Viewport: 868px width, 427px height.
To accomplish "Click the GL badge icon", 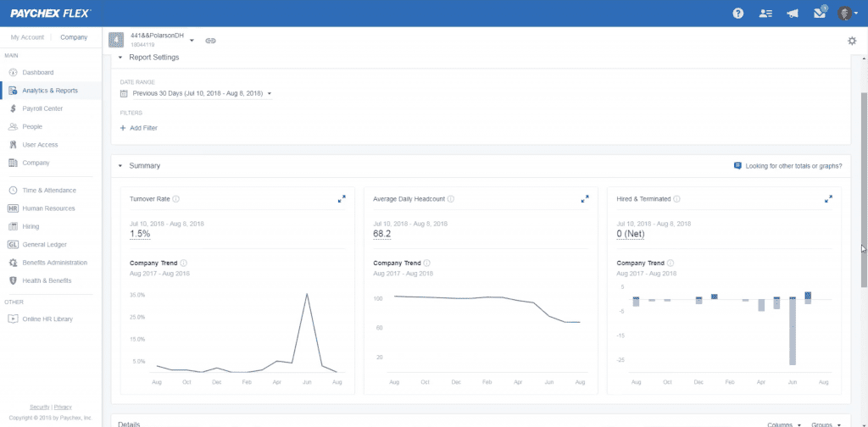I will pos(14,245).
